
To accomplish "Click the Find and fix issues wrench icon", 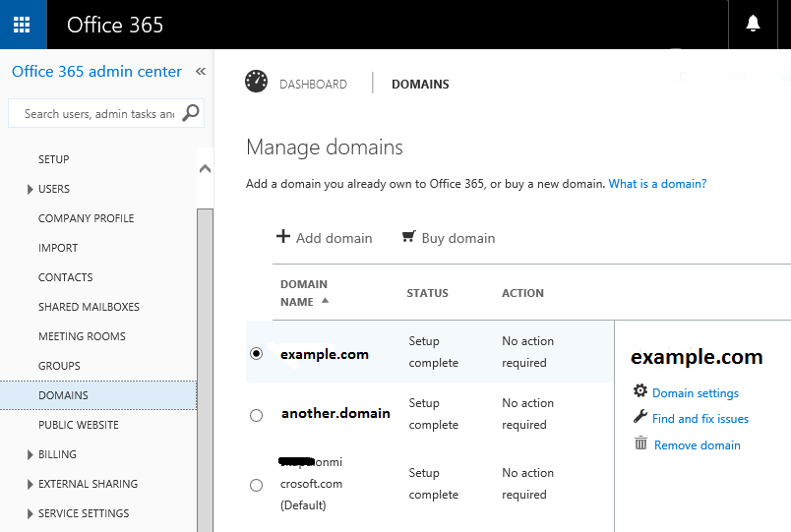I will [640, 417].
